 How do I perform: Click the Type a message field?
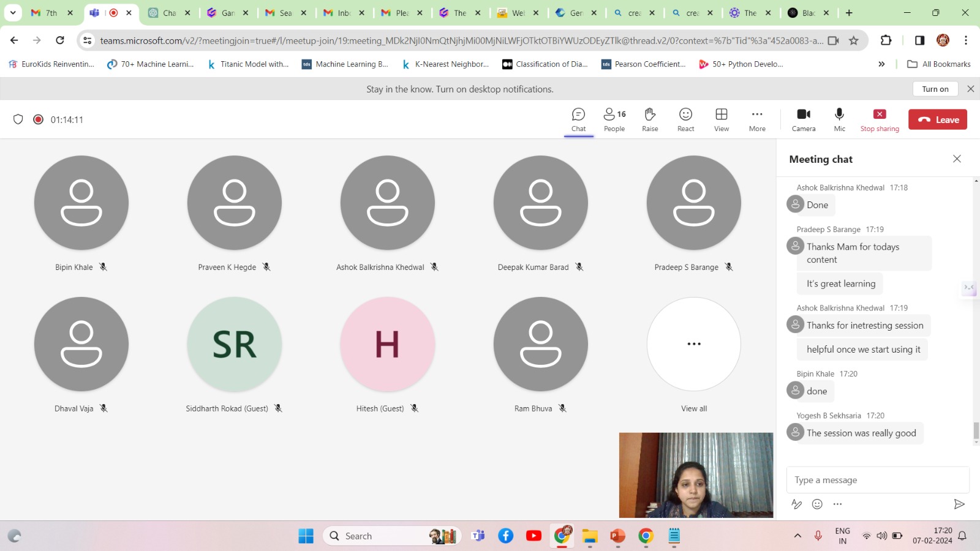tap(877, 480)
